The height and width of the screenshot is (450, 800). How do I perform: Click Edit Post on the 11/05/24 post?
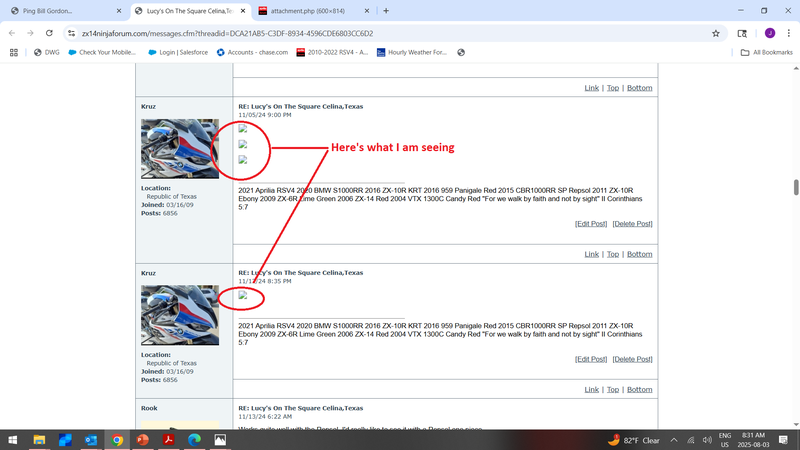pyautogui.click(x=591, y=223)
